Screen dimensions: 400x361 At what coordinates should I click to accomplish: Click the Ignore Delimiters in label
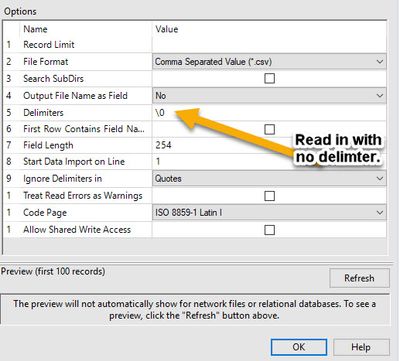point(63,179)
